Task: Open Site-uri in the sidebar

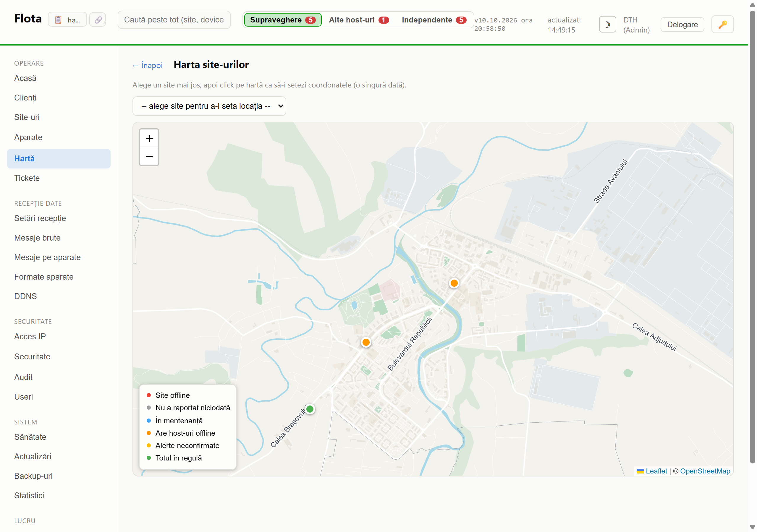Action: [x=59, y=117]
